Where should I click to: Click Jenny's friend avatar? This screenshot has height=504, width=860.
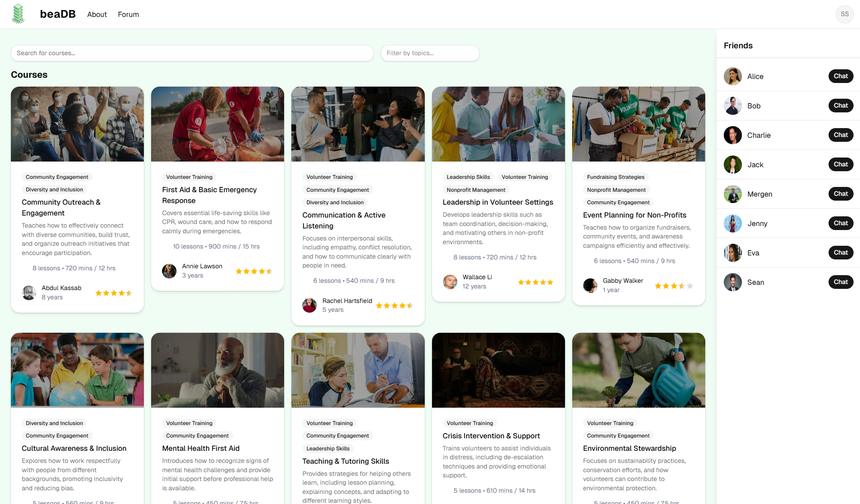pos(732,223)
